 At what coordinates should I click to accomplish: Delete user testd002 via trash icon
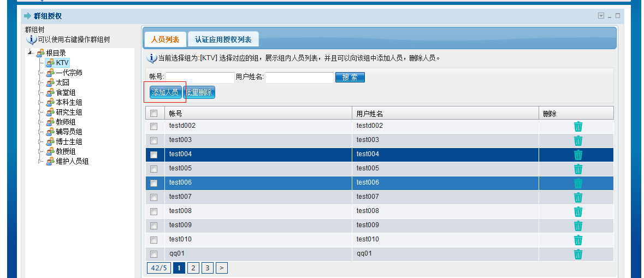(x=578, y=127)
